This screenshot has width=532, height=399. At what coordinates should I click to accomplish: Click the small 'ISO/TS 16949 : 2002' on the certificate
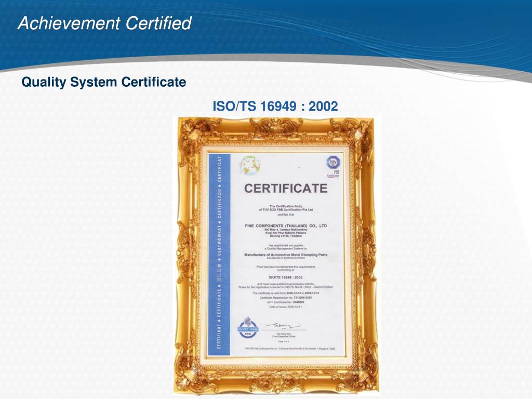point(285,277)
